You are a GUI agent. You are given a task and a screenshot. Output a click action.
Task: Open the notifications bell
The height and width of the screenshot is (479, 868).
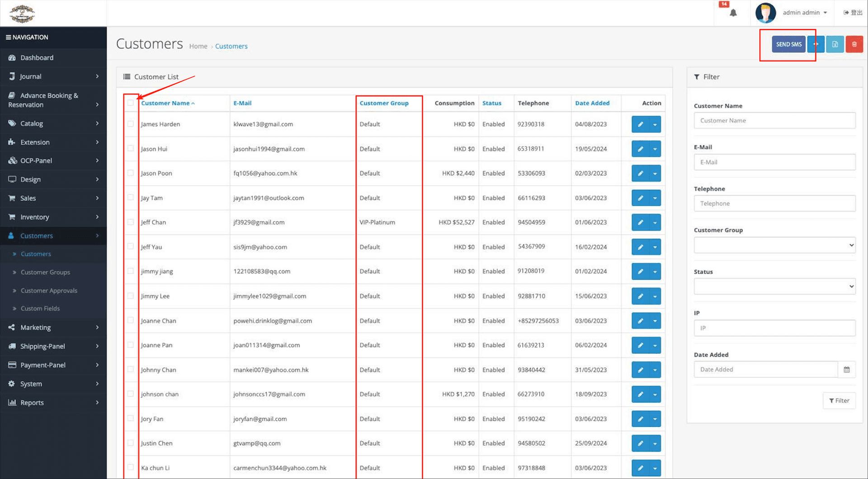733,13
